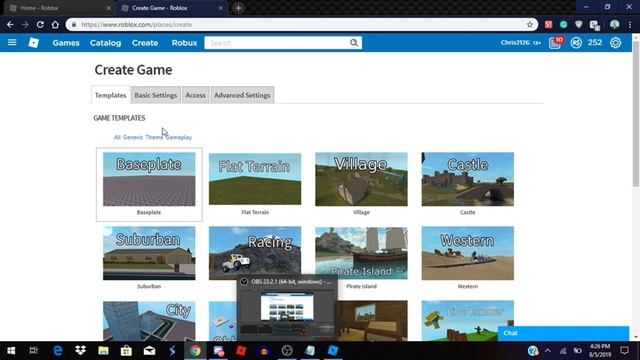This screenshot has height=360, width=640.
Task: Open File Explorer from the taskbar
Action: coord(103,351)
